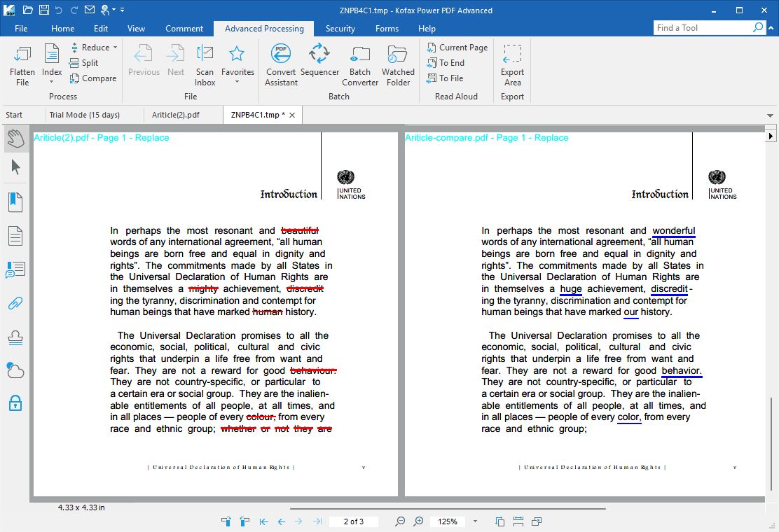
Task: Open the security lock panel
Action: click(15, 403)
